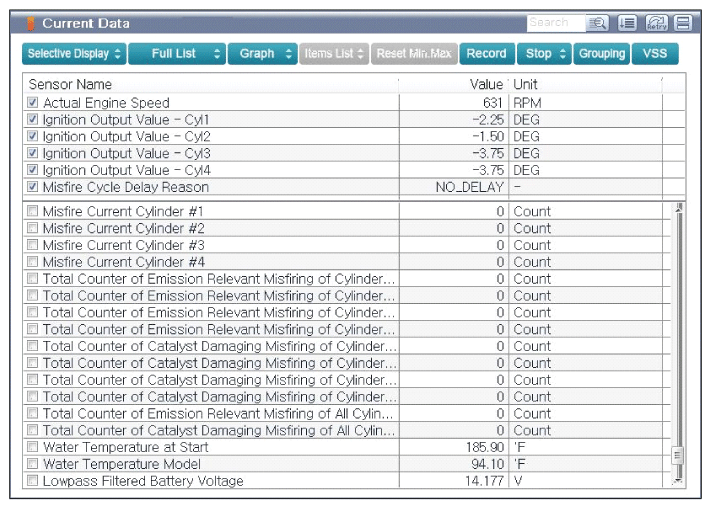
Task: Click the Grouping button
Action: coord(601,53)
